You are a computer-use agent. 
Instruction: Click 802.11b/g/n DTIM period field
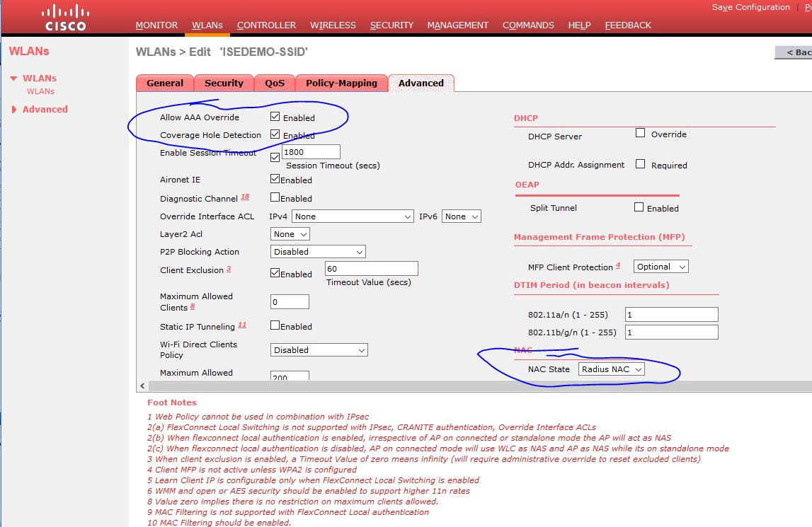[x=671, y=332]
